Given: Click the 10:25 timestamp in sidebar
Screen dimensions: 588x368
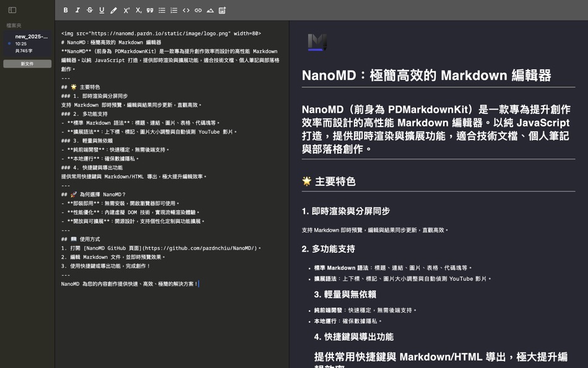Looking at the screenshot, I should [21, 43].
